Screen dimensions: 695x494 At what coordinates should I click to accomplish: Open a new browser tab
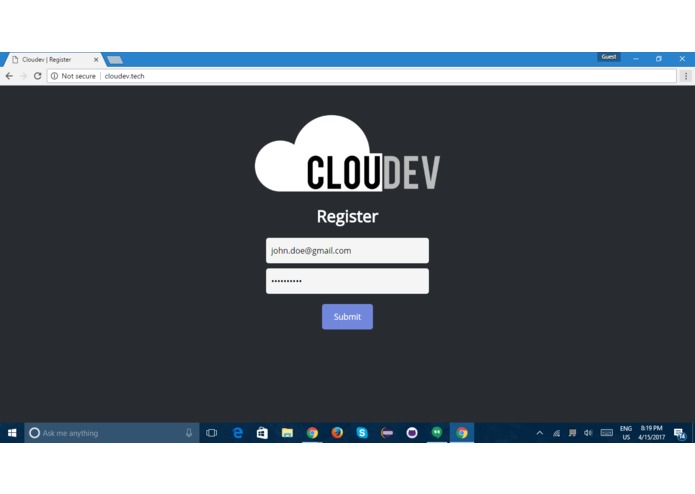tap(115, 60)
